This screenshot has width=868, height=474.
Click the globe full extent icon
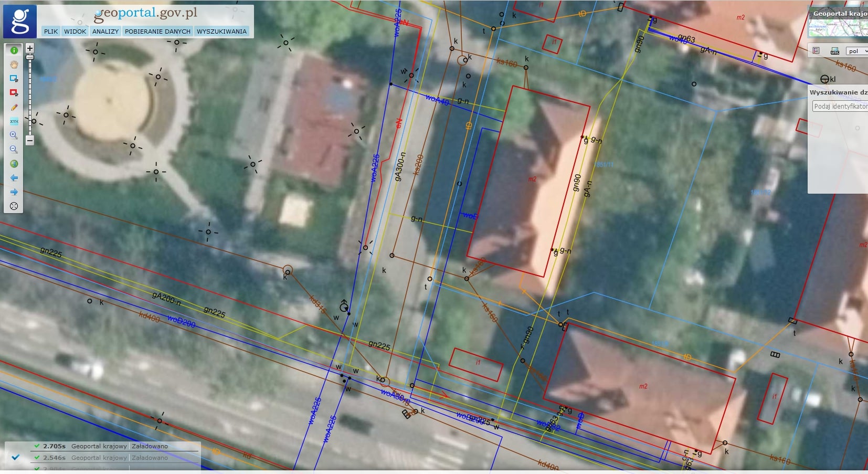[x=14, y=164]
